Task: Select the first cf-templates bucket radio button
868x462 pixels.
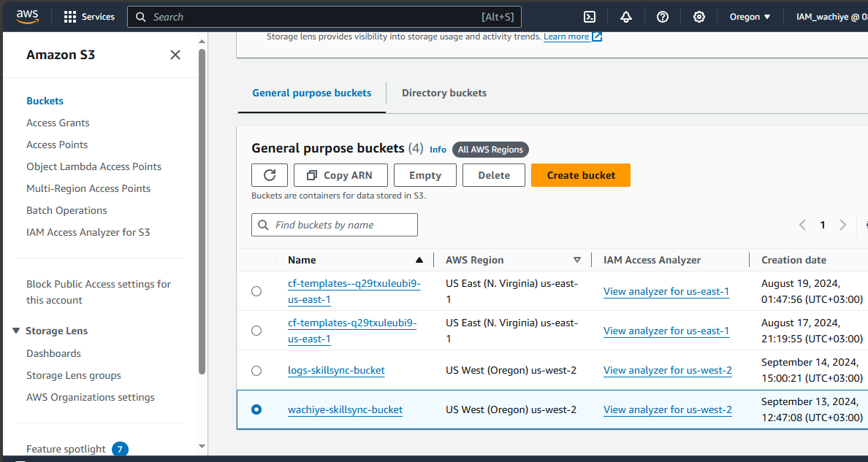Action: pyautogui.click(x=256, y=290)
